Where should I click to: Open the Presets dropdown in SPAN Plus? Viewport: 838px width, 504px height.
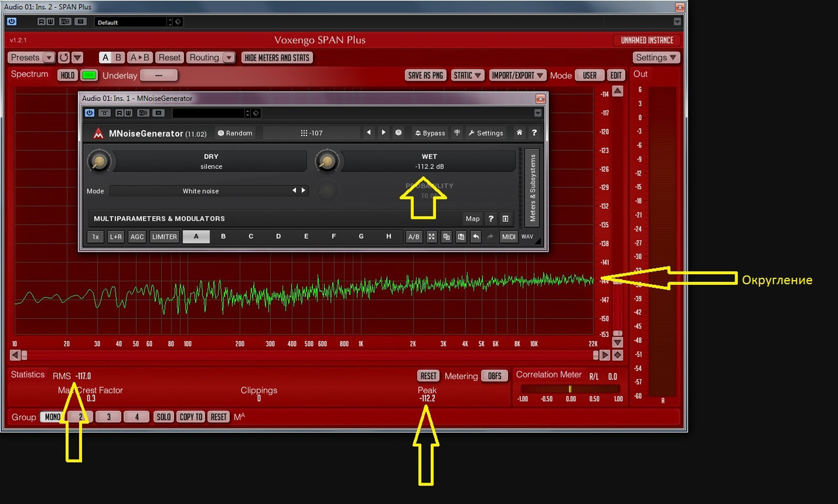pyautogui.click(x=31, y=58)
